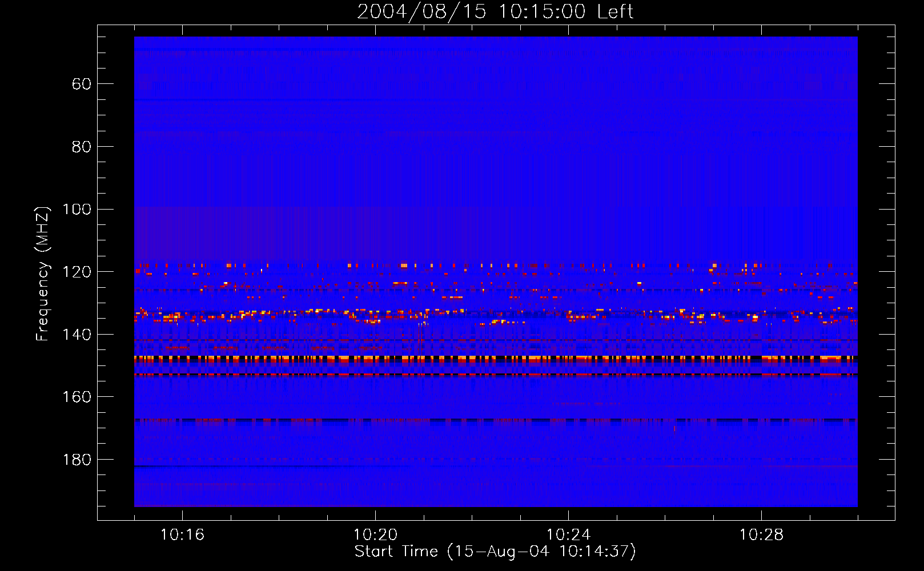Click the 140 frequency tick label

pyautogui.click(x=77, y=335)
